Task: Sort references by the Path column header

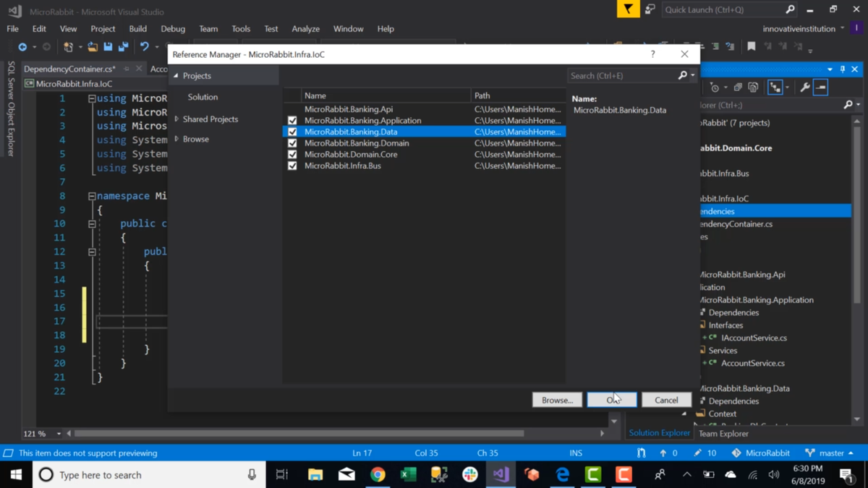Action: click(x=518, y=95)
